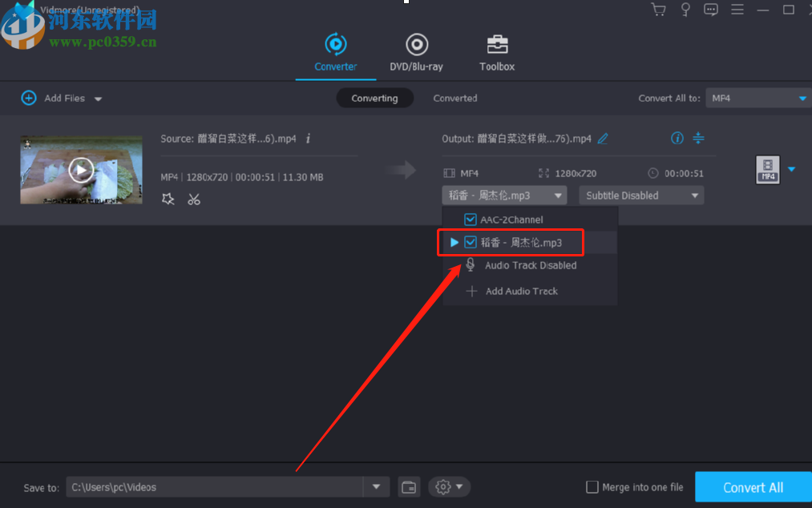Viewport: 812px width, 508px height.
Task: Click the Convert All button
Action: coord(754,486)
